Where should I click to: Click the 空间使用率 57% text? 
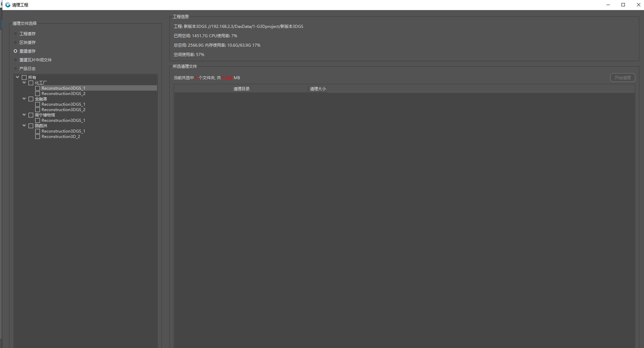click(x=189, y=55)
